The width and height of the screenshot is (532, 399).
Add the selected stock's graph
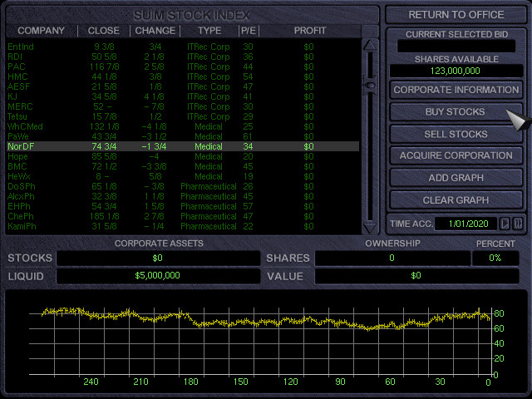click(456, 178)
